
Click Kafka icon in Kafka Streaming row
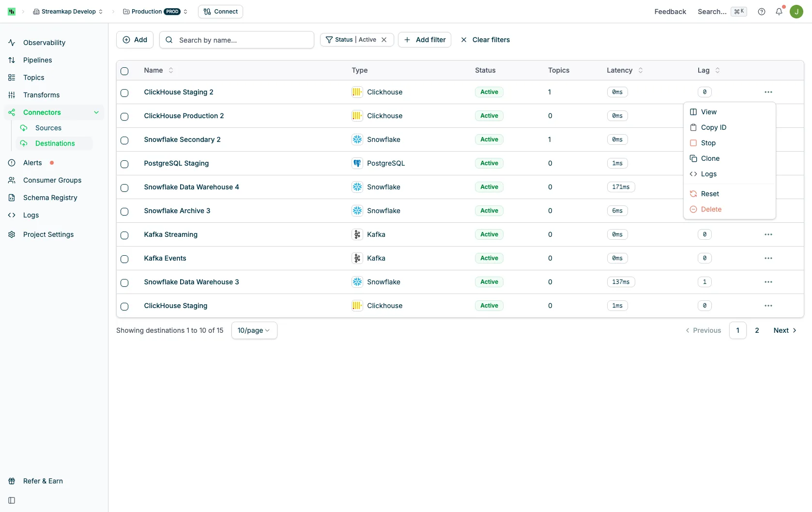tap(357, 234)
